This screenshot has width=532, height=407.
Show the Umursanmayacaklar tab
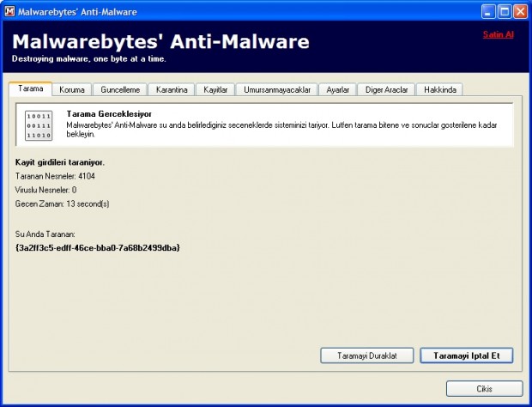click(279, 89)
